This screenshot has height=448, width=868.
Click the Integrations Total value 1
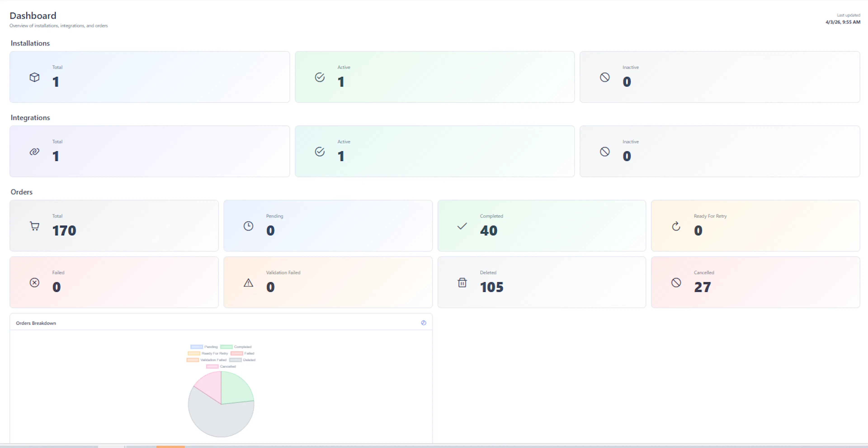(56, 156)
